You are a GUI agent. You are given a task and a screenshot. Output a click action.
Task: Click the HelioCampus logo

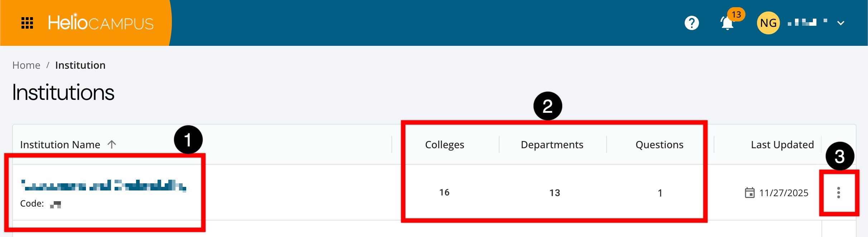[x=101, y=23]
